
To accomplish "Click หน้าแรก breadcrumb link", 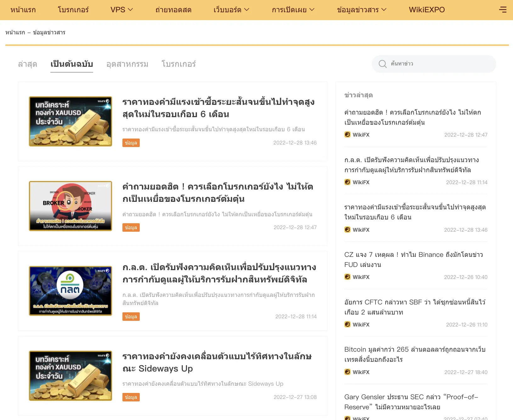I will point(15,32).
